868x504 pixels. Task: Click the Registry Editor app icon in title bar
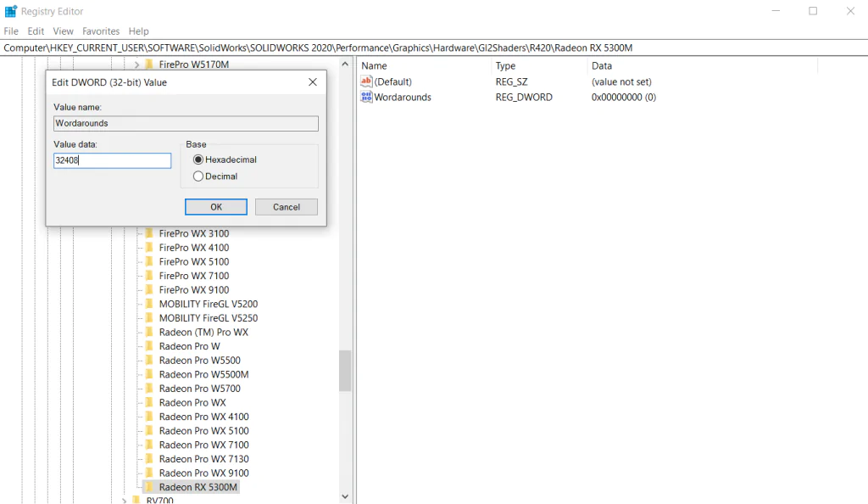click(10, 11)
